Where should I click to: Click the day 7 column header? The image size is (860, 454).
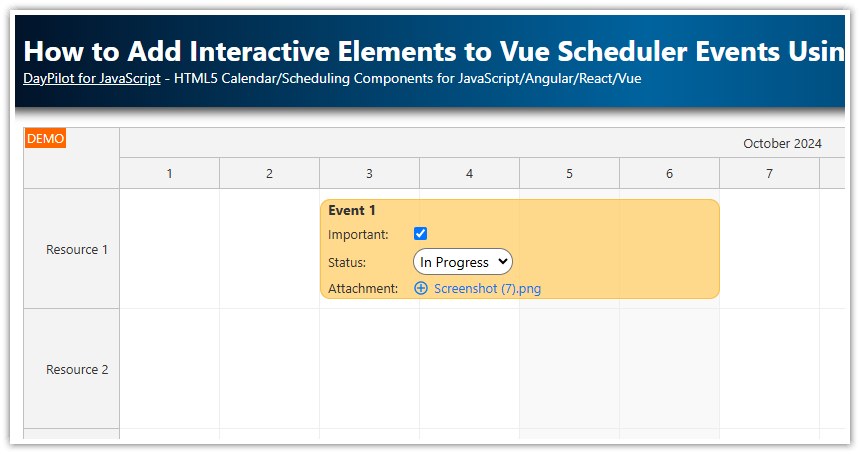point(770,173)
